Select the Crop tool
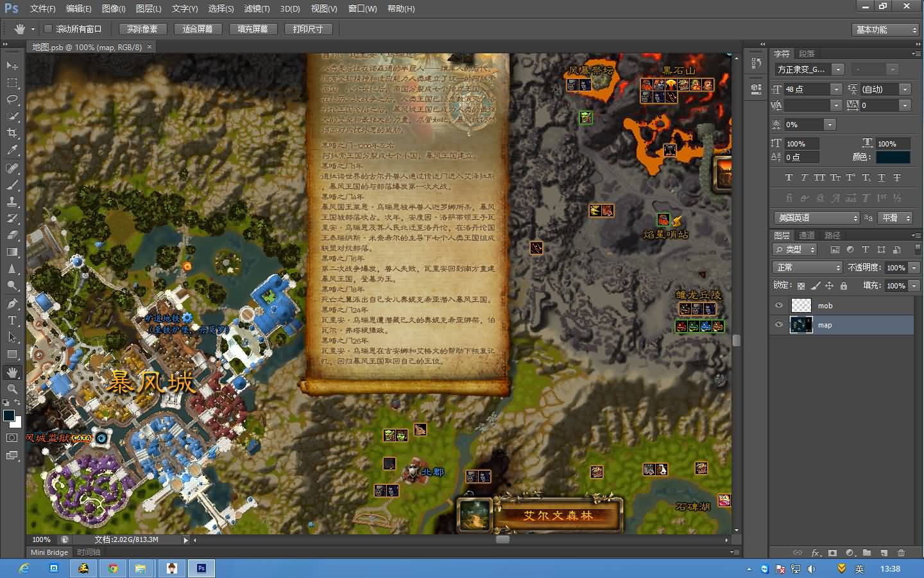Image resolution: width=924 pixels, height=578 pixels. [12, 133]
